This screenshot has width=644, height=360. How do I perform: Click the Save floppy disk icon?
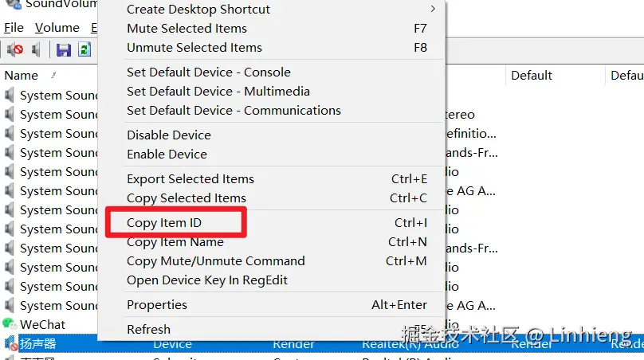point(65,50)
